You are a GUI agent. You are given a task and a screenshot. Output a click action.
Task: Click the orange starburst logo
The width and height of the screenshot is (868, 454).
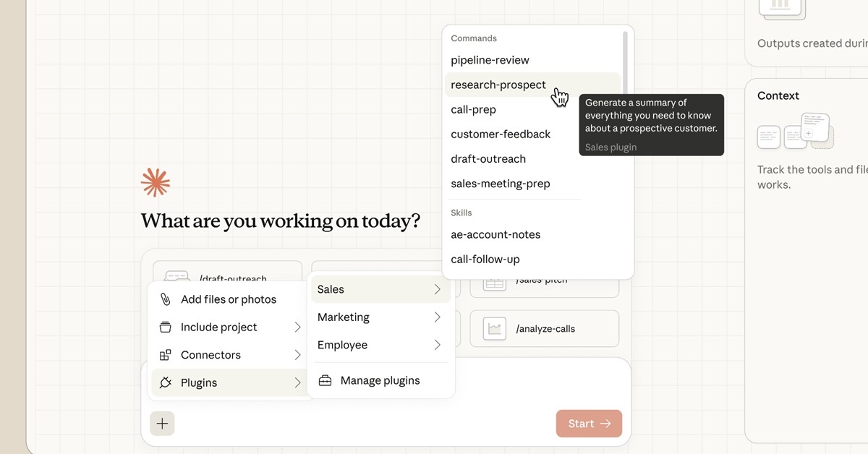156,183
